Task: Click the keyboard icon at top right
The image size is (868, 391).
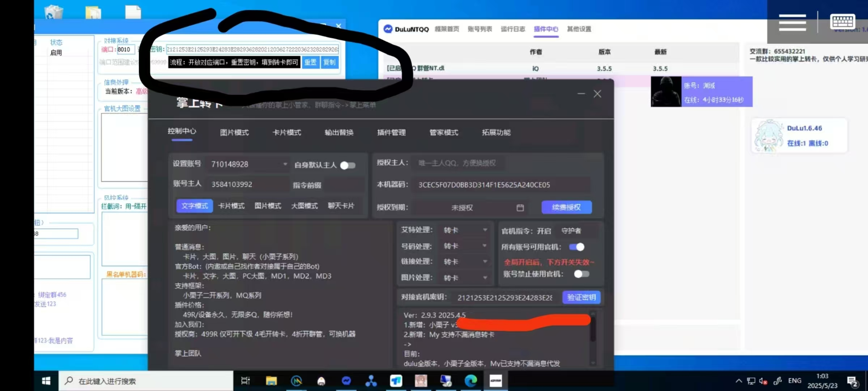Action: [842, 22]
